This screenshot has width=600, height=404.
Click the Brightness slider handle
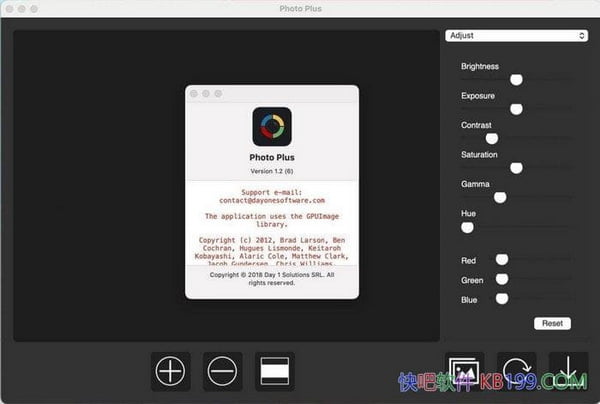516,79
